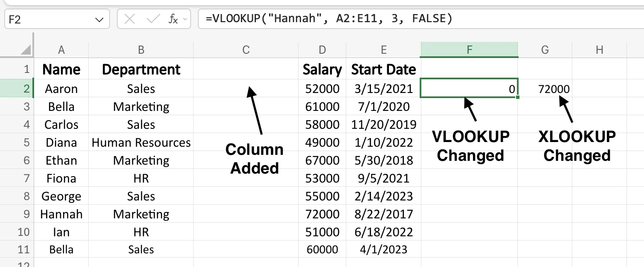Viewport: 644px width, 267px height.
Task: Click the cancel (X) icon in formula bar
Action: 130,19
